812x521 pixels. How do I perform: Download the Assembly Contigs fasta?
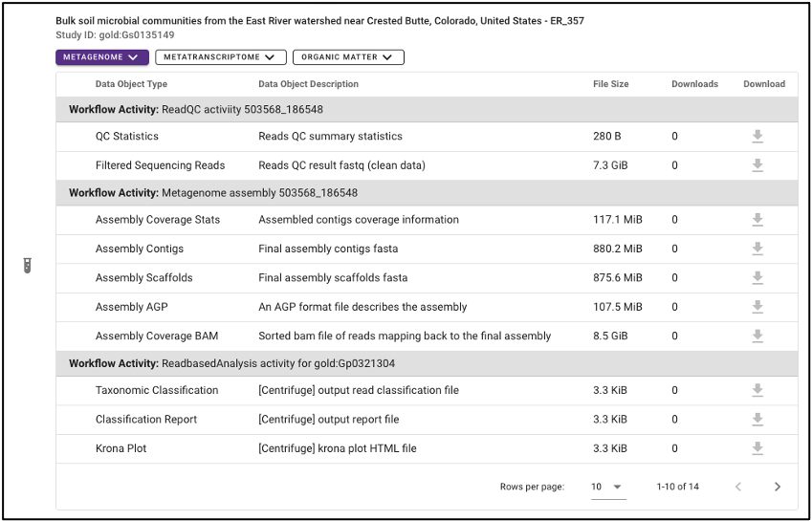(x=757, y=249)
